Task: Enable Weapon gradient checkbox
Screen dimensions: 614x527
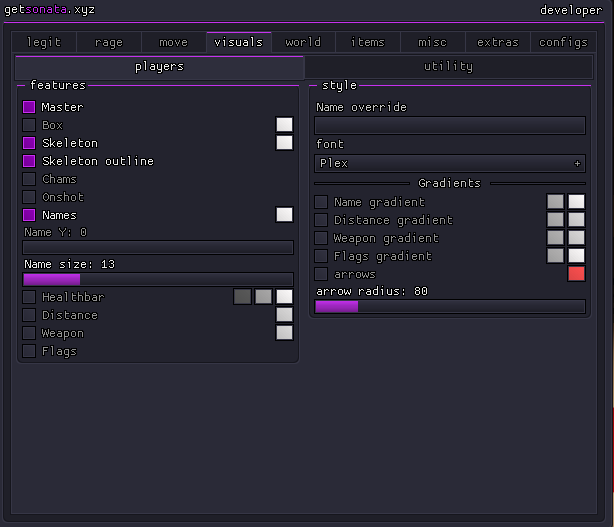Action: coord(321,238)
